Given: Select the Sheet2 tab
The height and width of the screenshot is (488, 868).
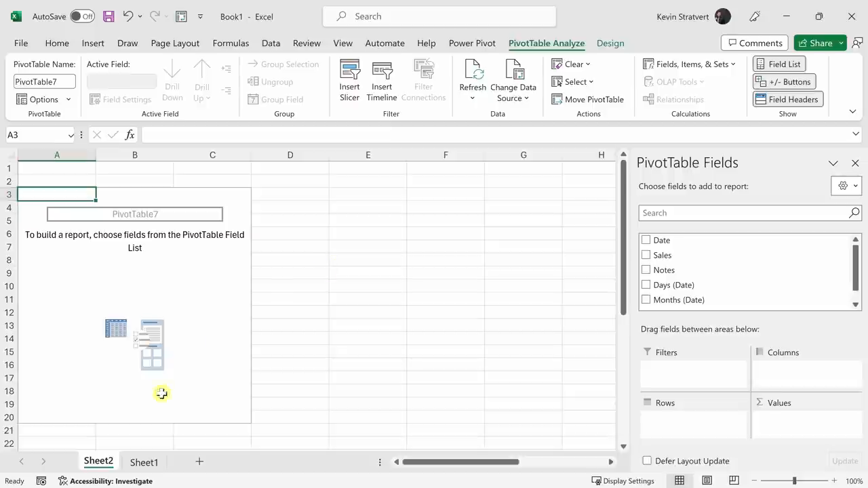Looking at the screenshot, I should tap(98, 461).
